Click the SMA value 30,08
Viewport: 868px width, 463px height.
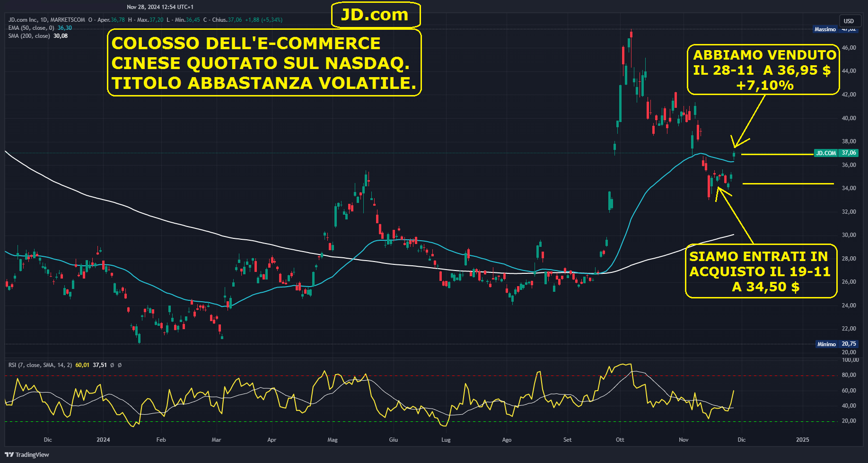(x=61, y=36)
